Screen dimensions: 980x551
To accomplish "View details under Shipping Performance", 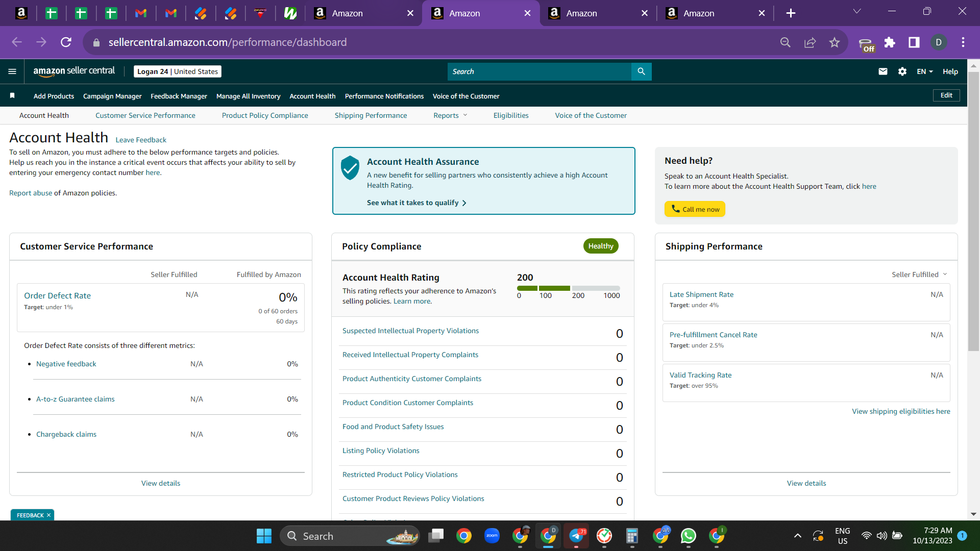I will [806, 483].
